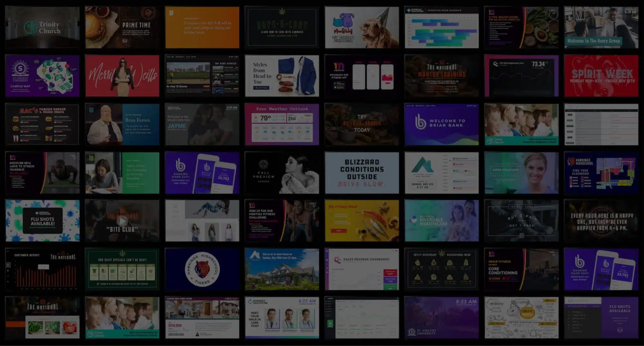Select a sidebar menu item on the Sales Revenue Dashboard

pyautogui.click(x=327, y=260)
